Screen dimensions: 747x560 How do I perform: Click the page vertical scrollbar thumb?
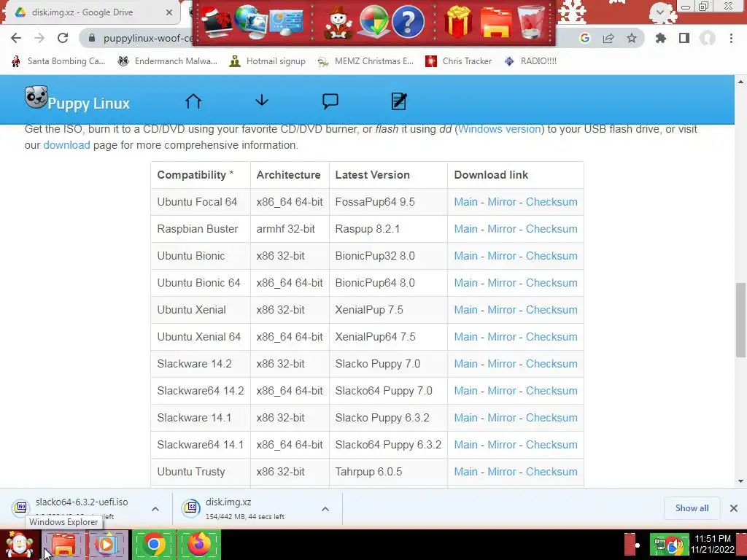(x=740, y=320)
